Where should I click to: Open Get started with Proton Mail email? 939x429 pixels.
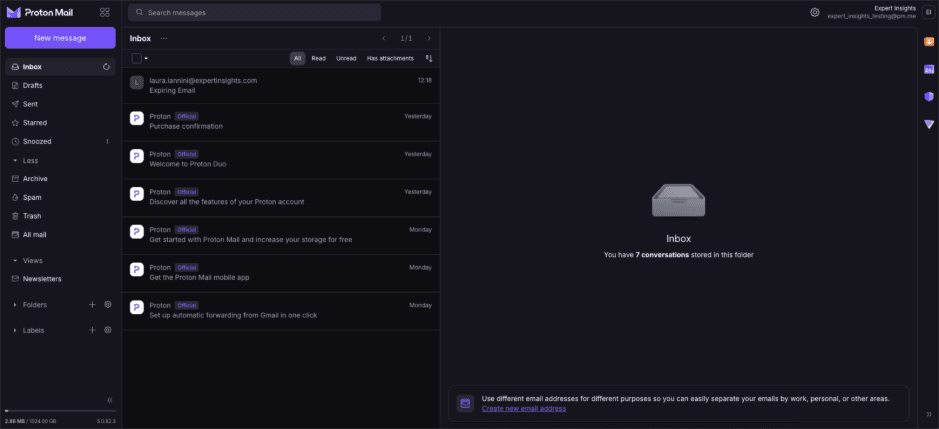[281, 235]
